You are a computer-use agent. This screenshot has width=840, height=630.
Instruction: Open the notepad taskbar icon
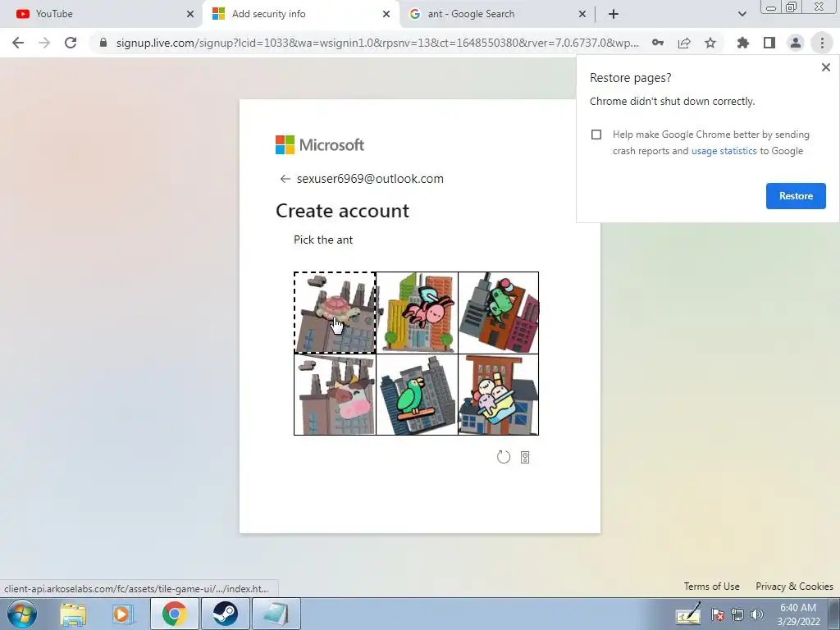point(276,614)
